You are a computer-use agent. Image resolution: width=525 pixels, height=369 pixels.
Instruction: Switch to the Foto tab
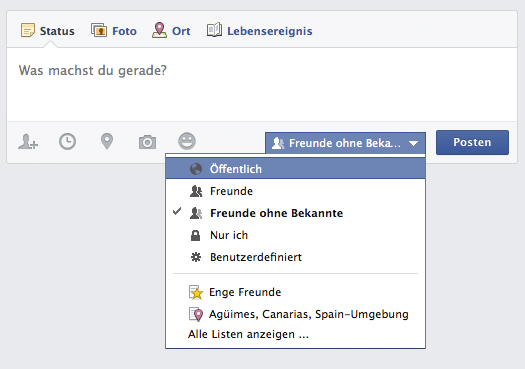(114, 31)
